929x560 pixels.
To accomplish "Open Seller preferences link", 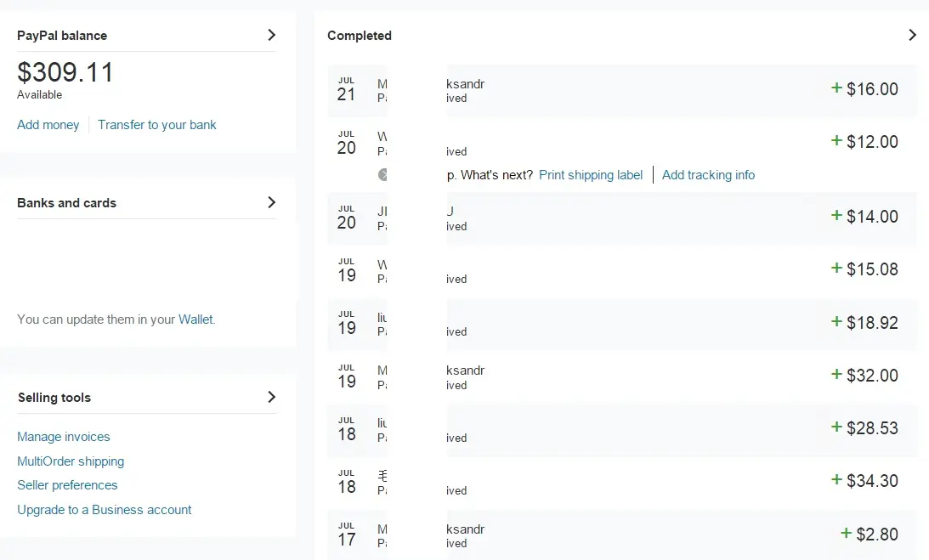I will (x=67, y=485).
